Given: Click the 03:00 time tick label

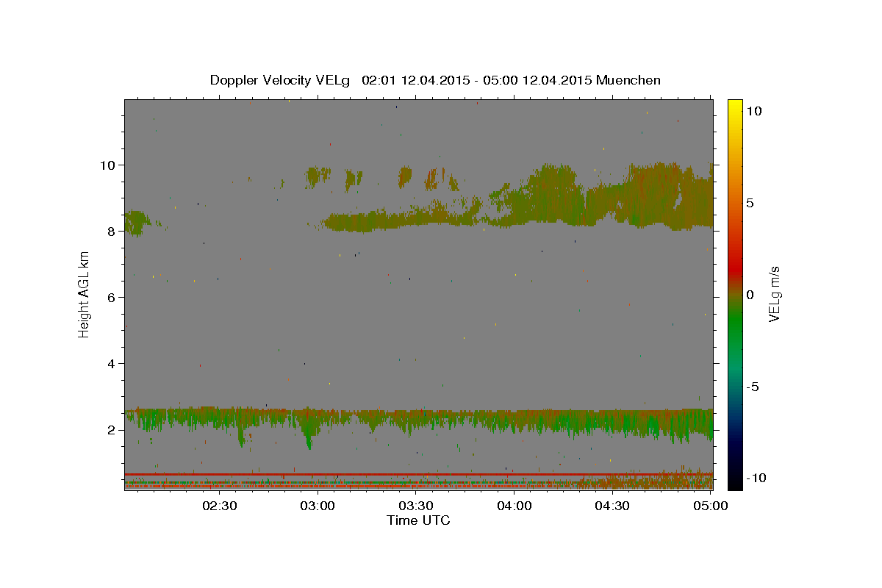Looking at the screenshot, I should [x=318, y=506].
